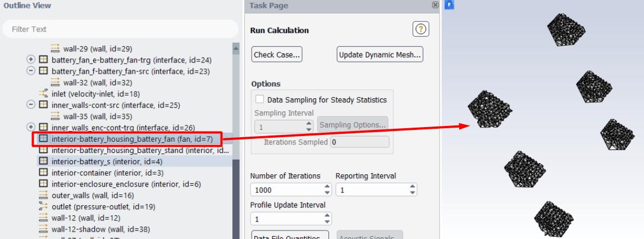Click the outer_walls wall icon

click(x=43, y=195)
